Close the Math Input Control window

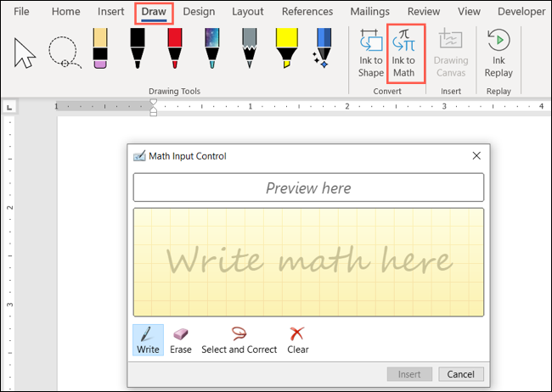pyautogui.click(x=476, y=155)
